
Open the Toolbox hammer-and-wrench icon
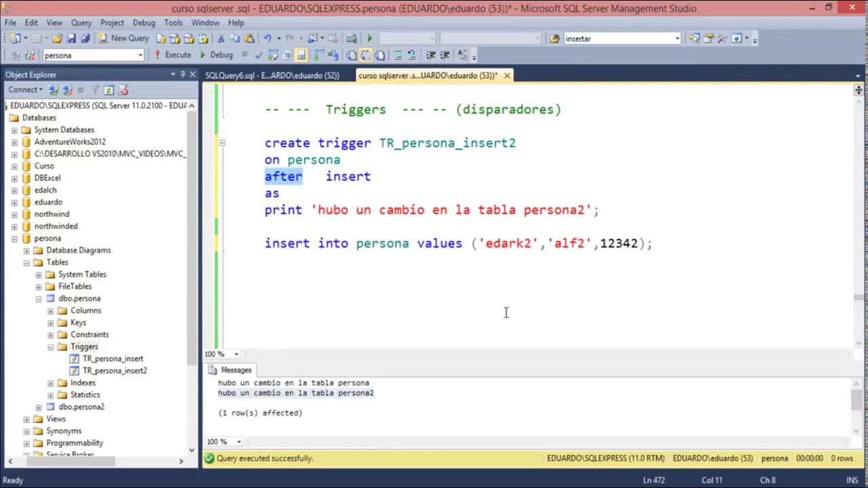click(722, 39)
